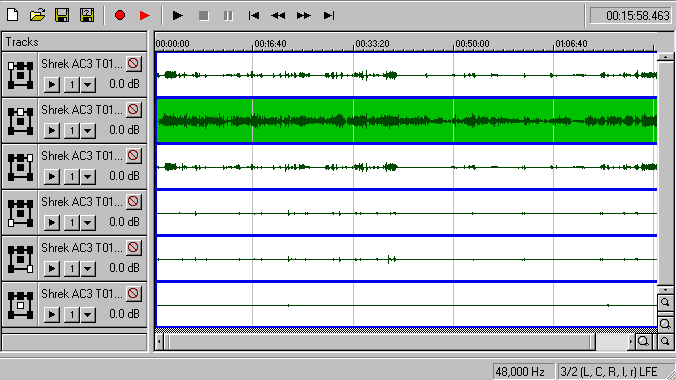The width and height of the screenshot is (676, 380).
Task: Play the LFE track with its play button
Action: click(52, 315)
